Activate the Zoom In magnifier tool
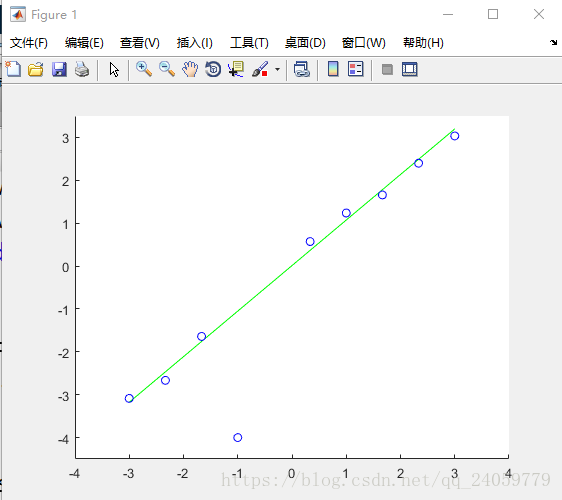Viewport: 562px width, 500px height. tap(144, 69)
